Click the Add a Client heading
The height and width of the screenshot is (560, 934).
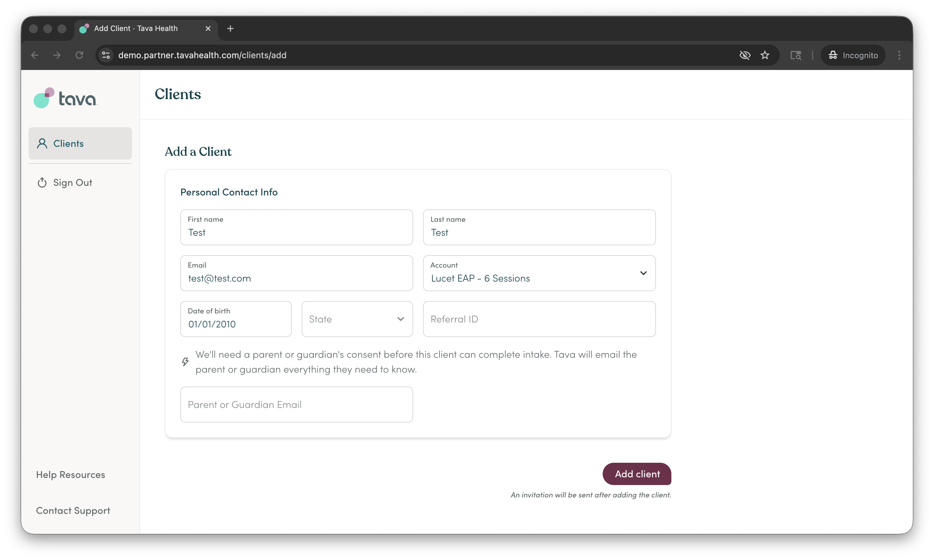pos(198,152)
